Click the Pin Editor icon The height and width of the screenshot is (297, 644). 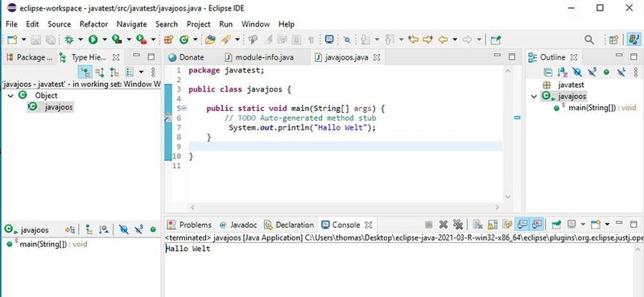coord(496,39)
